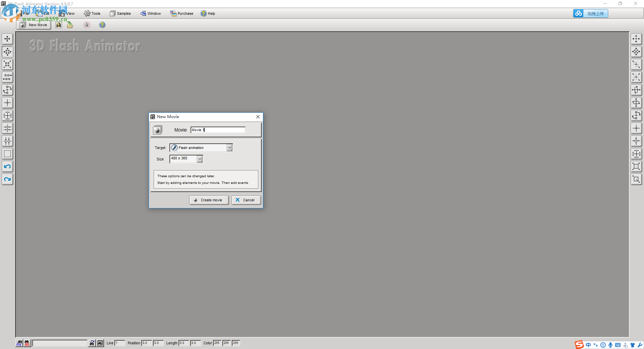Click the binoculars red 'abc' search icon
Viewport: 644px width, 349px height.
(x=27, y=343)
